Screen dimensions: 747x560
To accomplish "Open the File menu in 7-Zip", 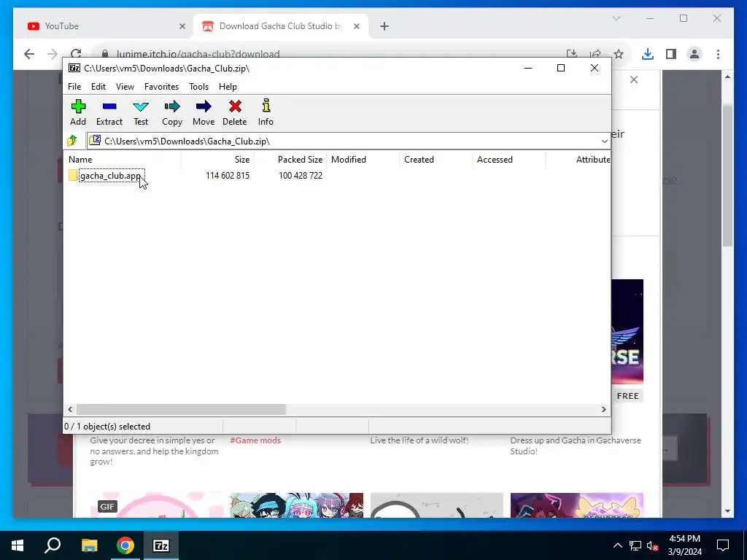I will point(74,87).
